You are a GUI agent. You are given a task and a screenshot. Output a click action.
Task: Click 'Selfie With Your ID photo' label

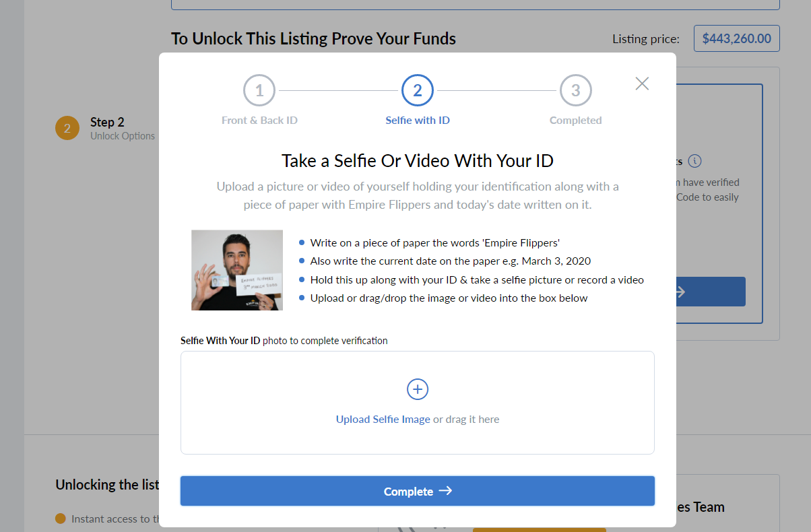pos(284,341)
